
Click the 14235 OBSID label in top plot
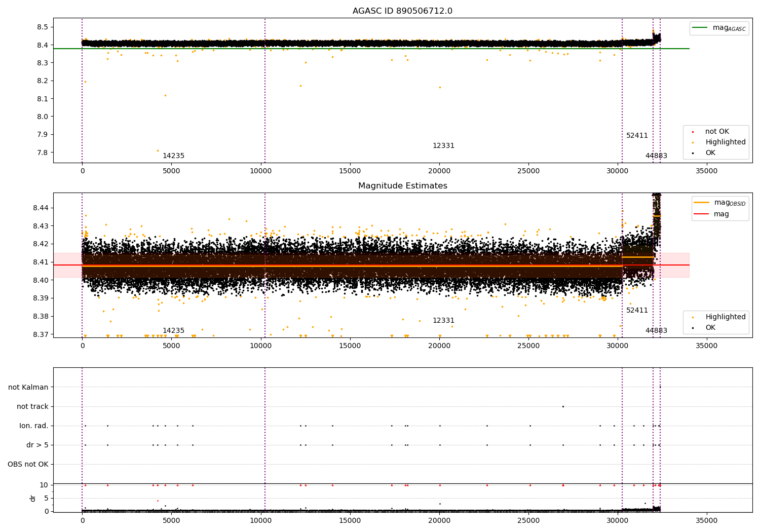coord(173,156)
